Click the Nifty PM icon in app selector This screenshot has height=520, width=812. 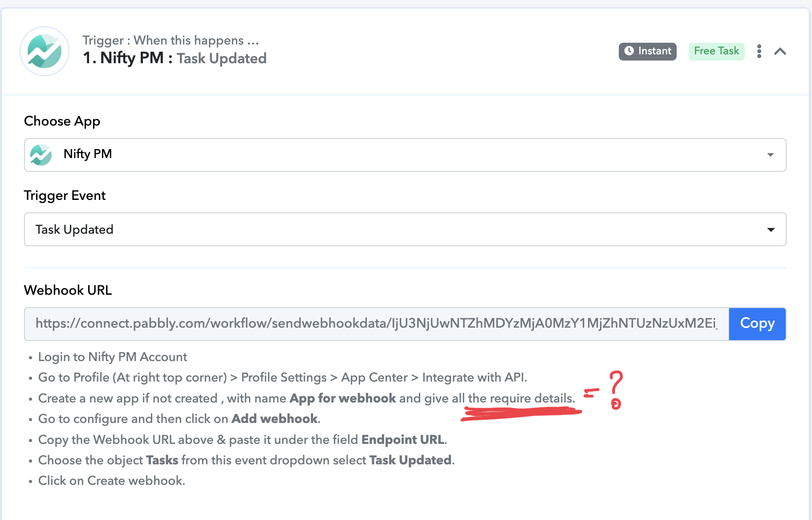[41, 155]
